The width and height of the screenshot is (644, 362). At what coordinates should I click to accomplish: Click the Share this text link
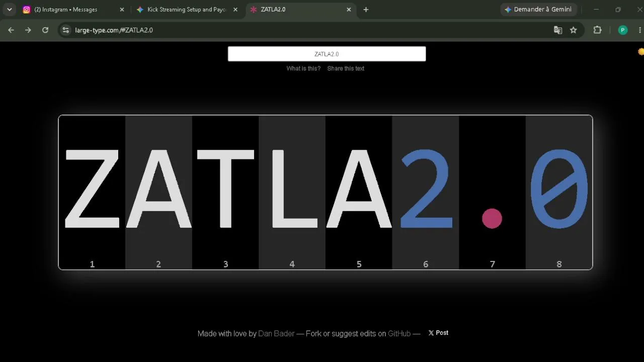[346, 68]
